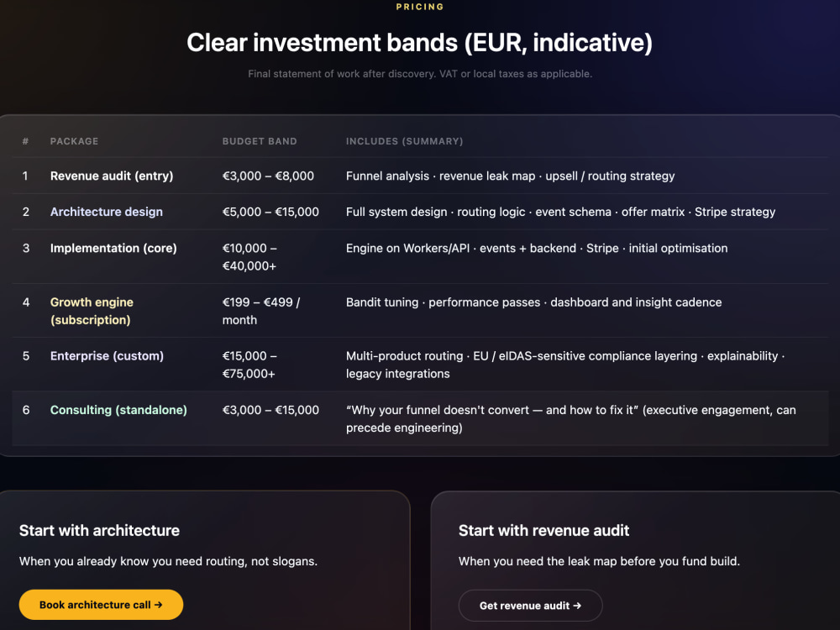This screenshot has height=630, width=840.
Task: Click the # column header
Action: click(x=25, y=141)
